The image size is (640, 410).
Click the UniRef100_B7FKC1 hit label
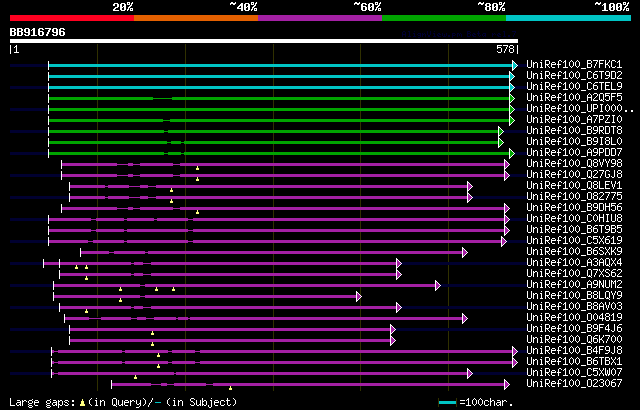tap(574, 64)
